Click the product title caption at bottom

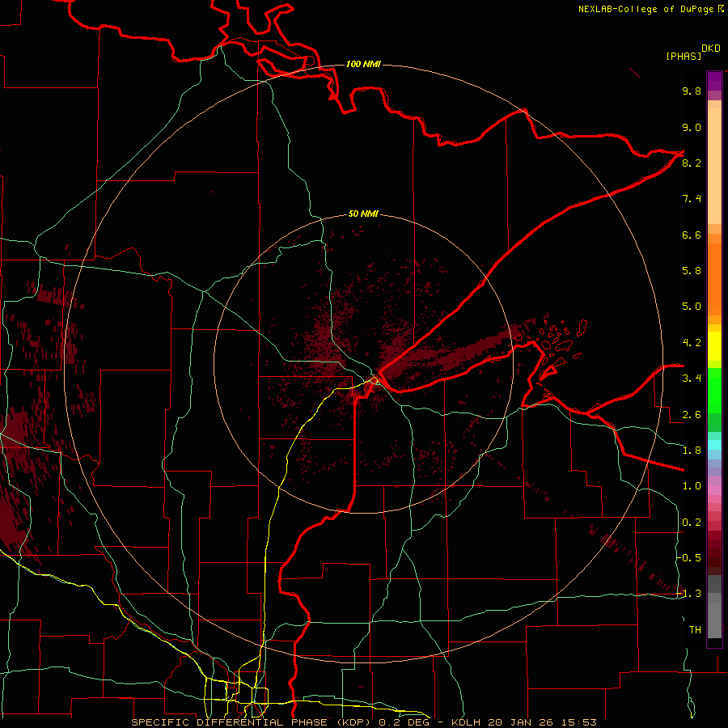[363, 722]
